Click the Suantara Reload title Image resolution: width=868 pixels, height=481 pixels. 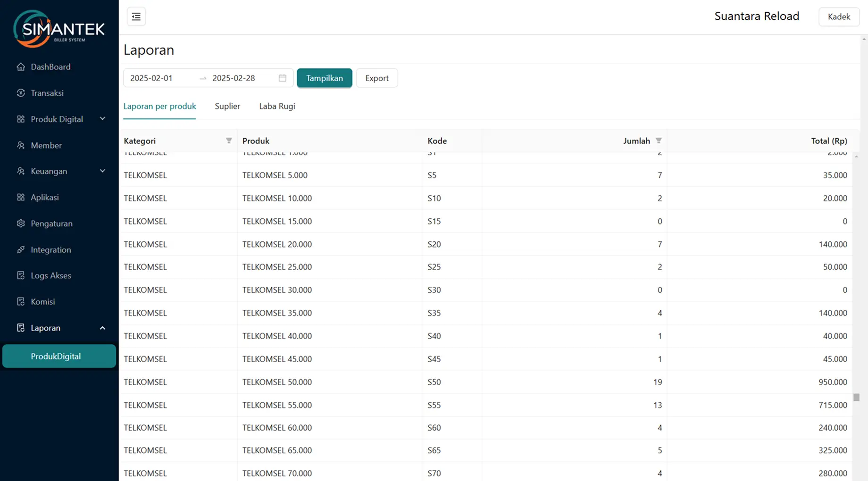click(757, 17)
